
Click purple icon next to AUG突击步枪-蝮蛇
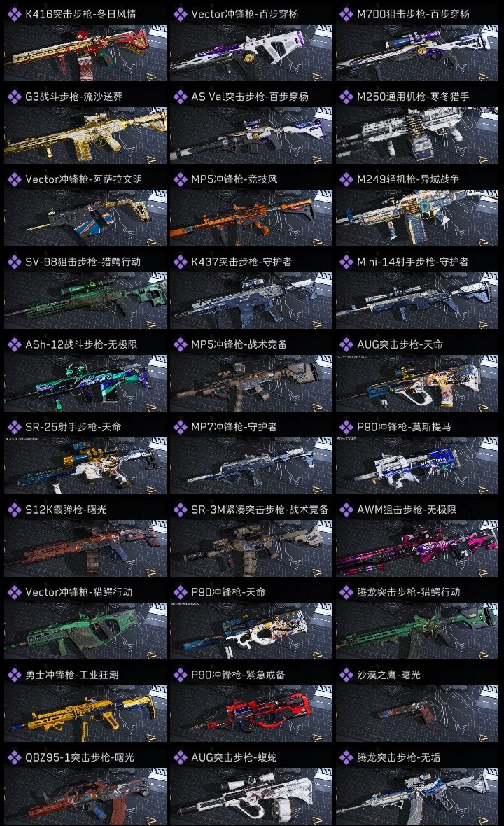(x=181, y=757)
